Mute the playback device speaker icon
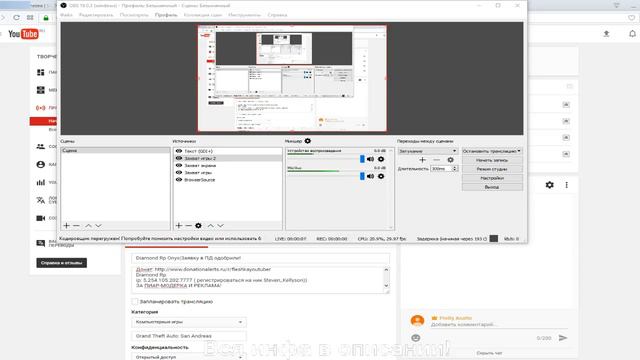This screenshot has width=640, height=360. [370, 159]
